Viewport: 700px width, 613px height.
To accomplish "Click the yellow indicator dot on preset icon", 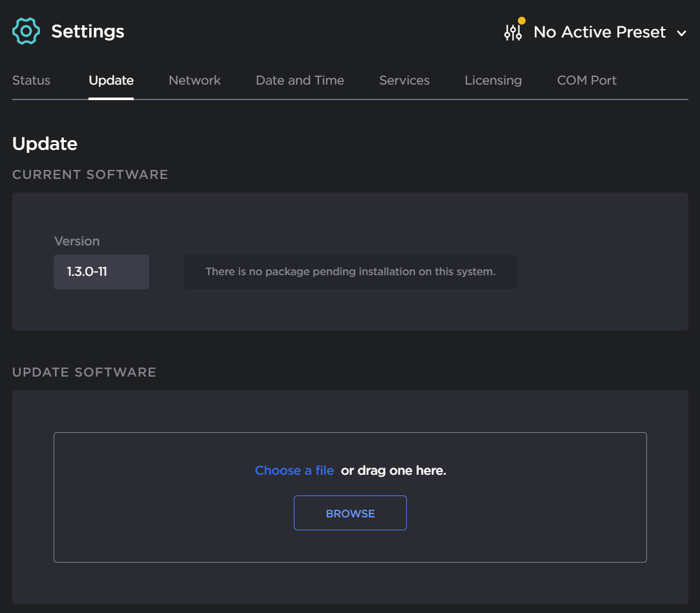I will pyautogui.click(x=521, y=21).
